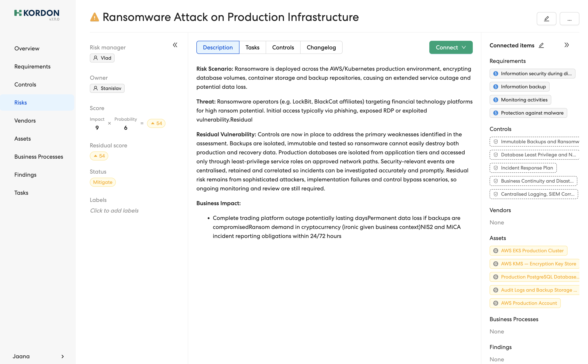
Task: Click the risk warning triangle icon
Action: click(94, 17)
